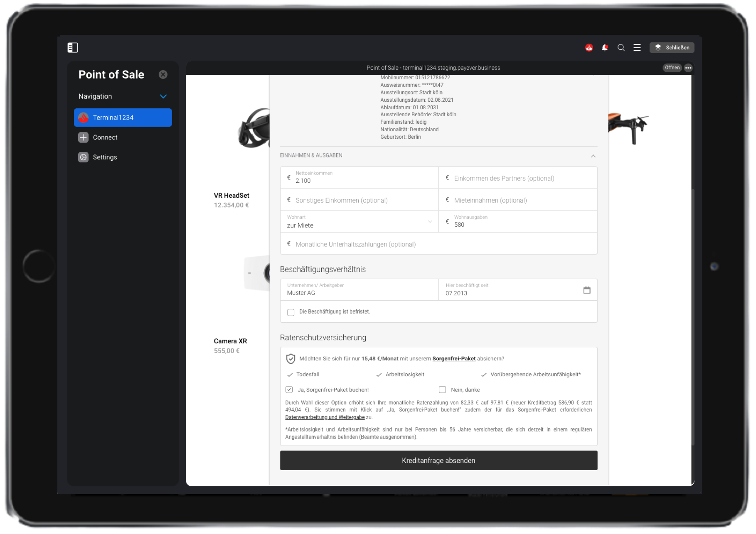
Task: Open the Wohnart dropdown
Action: 360,222
